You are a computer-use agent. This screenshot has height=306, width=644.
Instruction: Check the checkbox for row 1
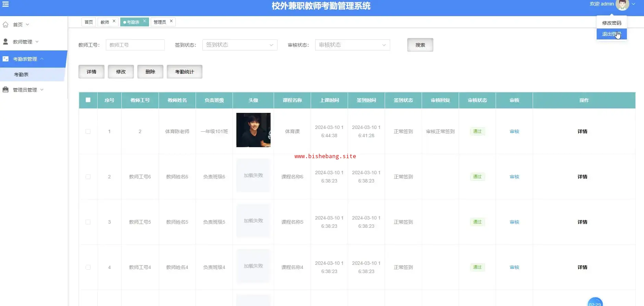click(x=88, y=131)
